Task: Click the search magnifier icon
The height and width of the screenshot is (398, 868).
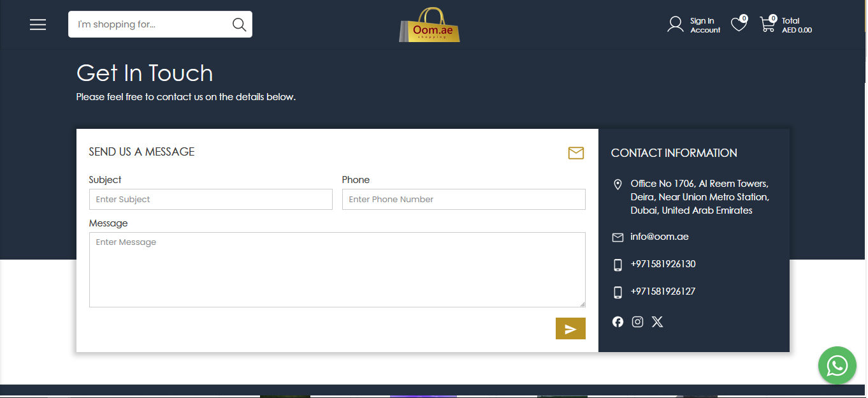Action: tap(239, 25)
